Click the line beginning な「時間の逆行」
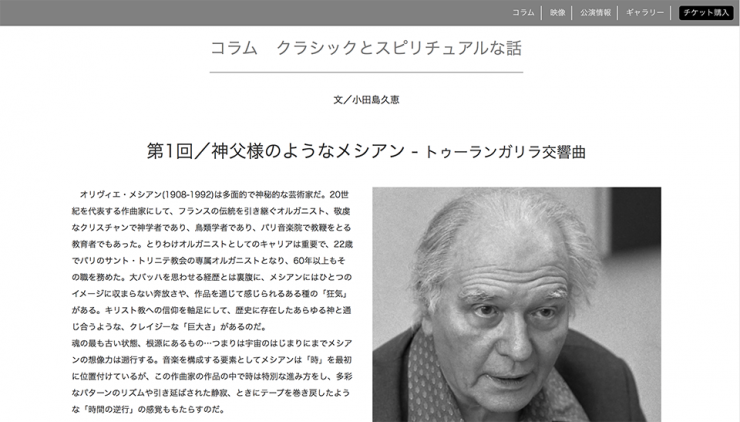740x422 pixels. [x=148, y=409]
